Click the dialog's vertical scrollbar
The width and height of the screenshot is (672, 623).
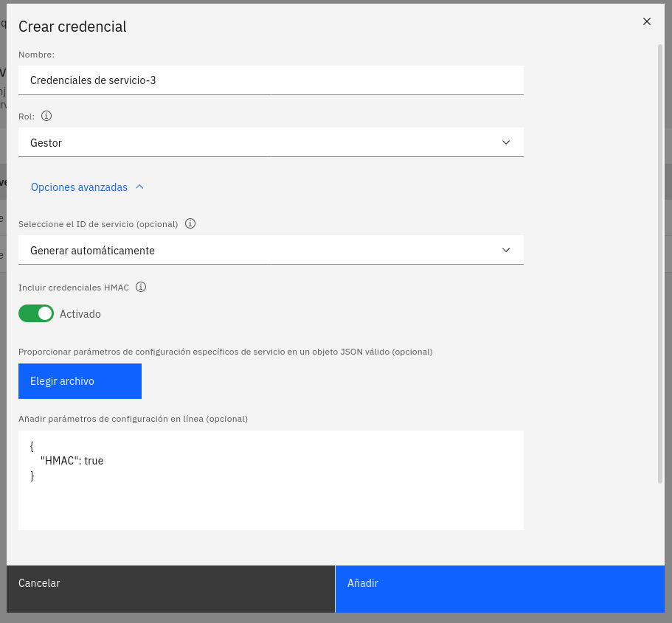point(660,263)
